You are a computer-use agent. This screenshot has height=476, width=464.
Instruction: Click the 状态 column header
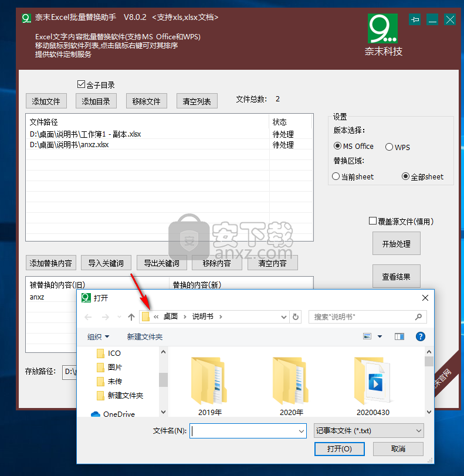pos(290,122)
